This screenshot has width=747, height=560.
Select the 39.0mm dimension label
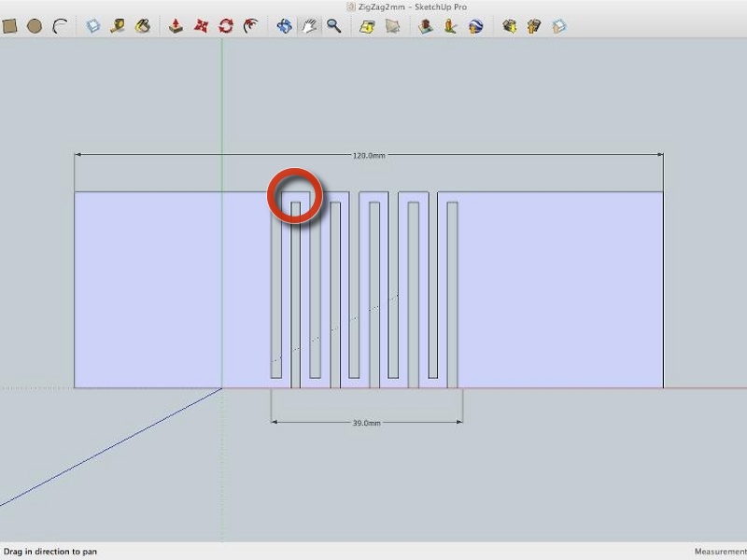coord(366,423)
